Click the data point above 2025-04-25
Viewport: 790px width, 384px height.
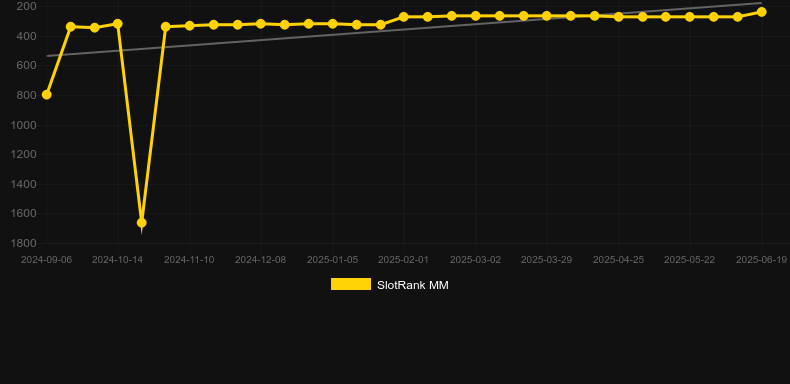click(619, 17)
